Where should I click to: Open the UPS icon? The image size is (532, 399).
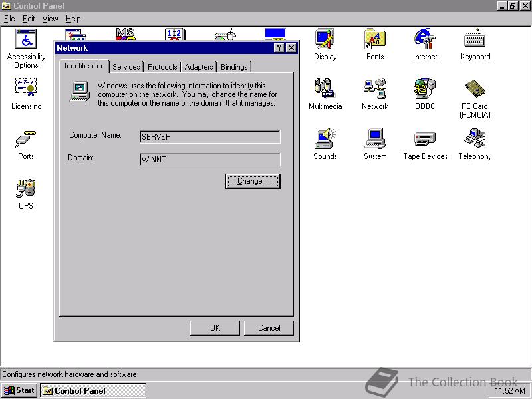point(26,188)
